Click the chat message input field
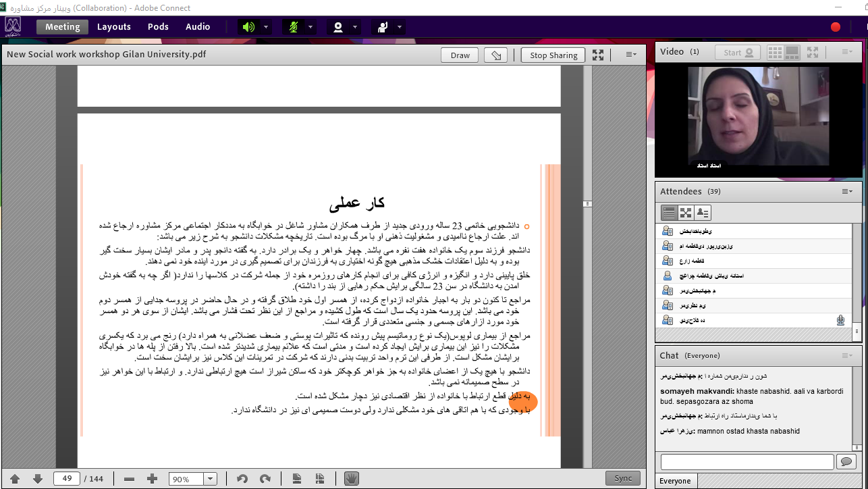868x489 pixels. [747, 462]
